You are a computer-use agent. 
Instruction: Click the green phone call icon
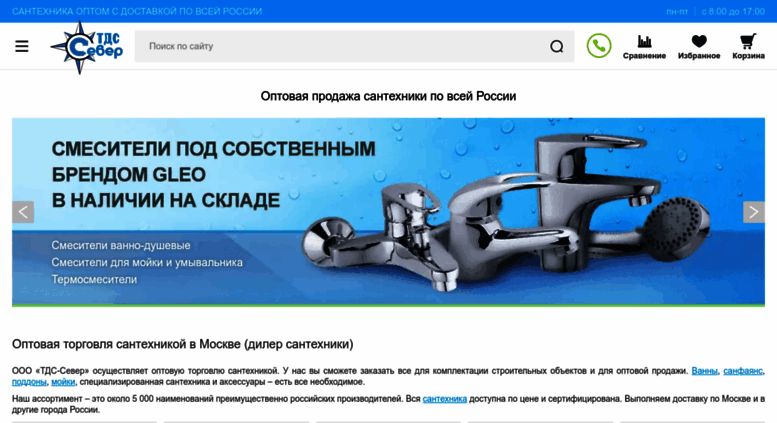(599, 46)
